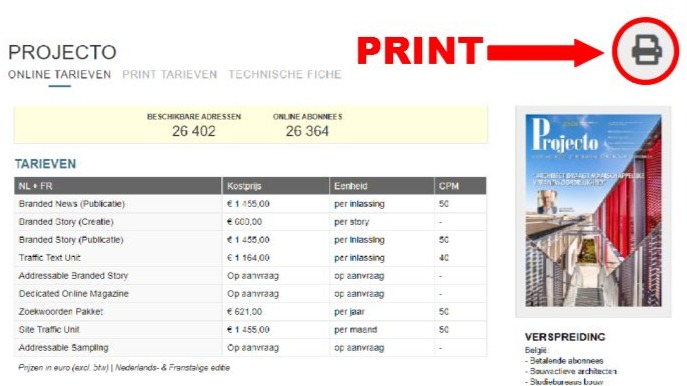Click the VERSPREIDING heading
Viewport: 687px width, 386px height.
(565, 337)
